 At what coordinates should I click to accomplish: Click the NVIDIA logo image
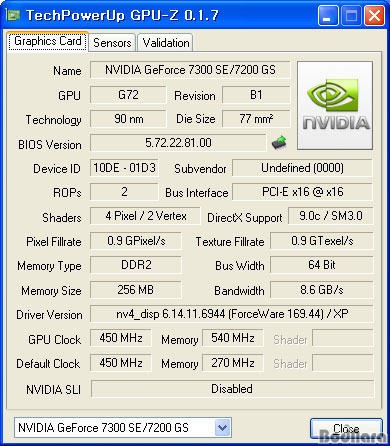pos(335,105)
